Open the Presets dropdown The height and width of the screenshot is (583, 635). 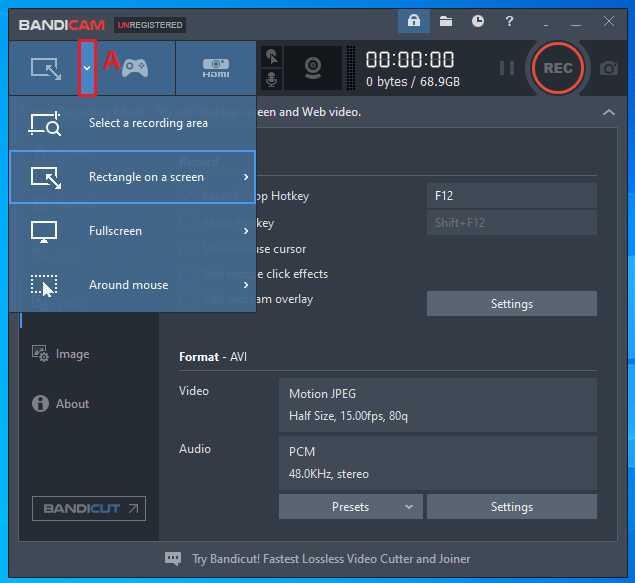click(x=350, y=507)
